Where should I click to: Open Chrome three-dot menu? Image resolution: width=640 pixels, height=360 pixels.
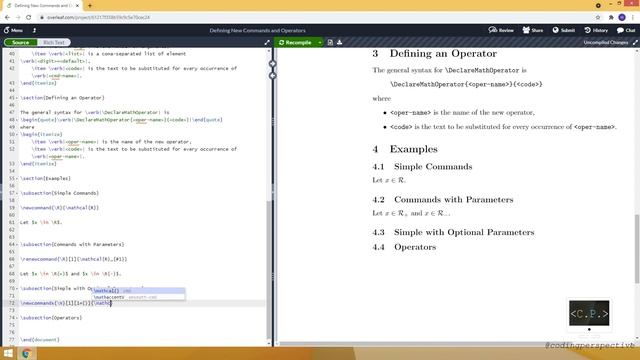pyautogui.click(x=633, y=18)
